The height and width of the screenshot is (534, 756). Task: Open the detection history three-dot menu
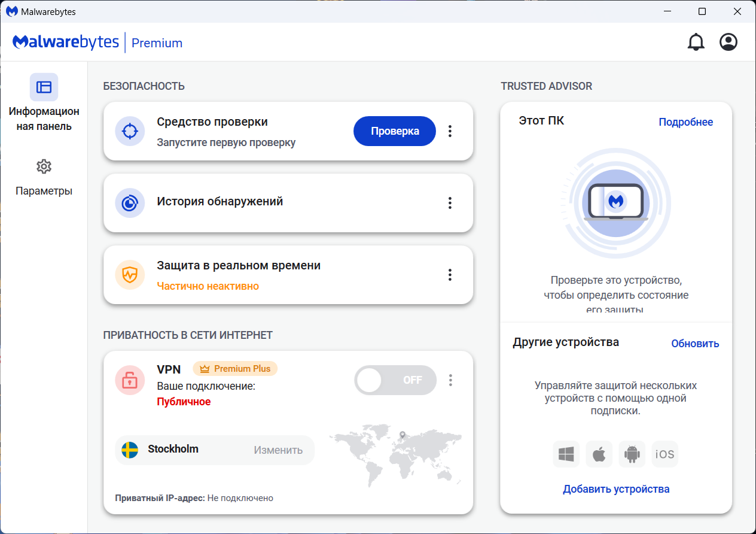point(450,203)
